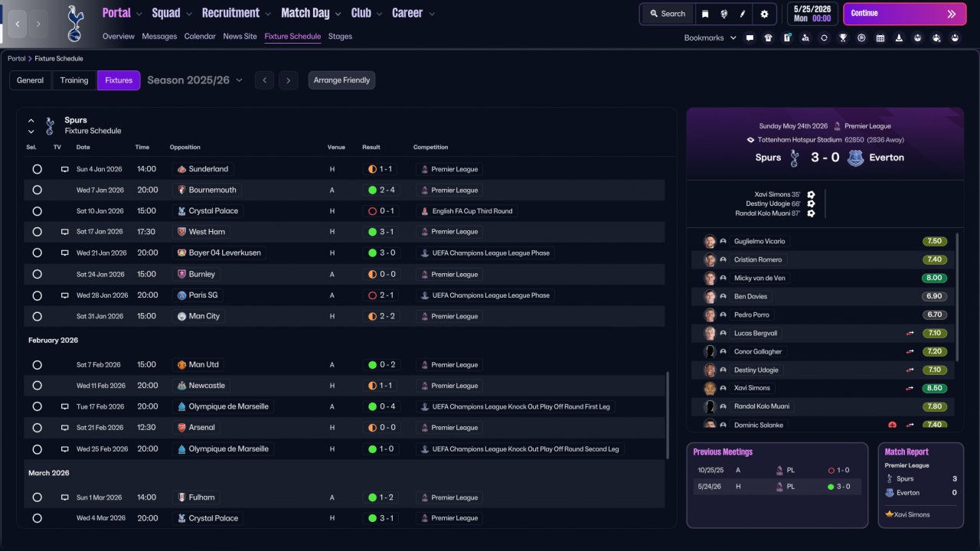Go to previous season with left arrow
Image resolution: width=980 pixels, height=551 pixels.
tap(264, 80)
